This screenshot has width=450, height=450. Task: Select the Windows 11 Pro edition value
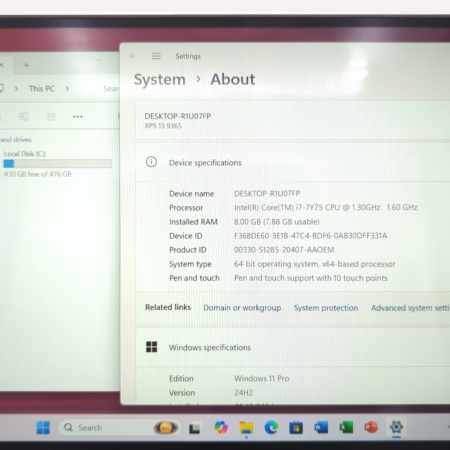(x=261, y=379)
